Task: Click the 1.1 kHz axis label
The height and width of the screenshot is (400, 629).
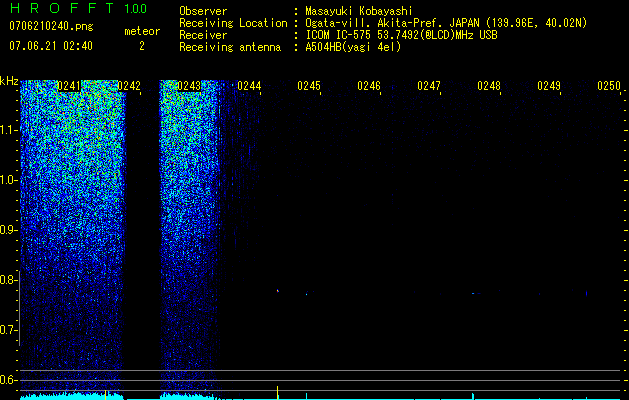Action: tap(8, 130)
